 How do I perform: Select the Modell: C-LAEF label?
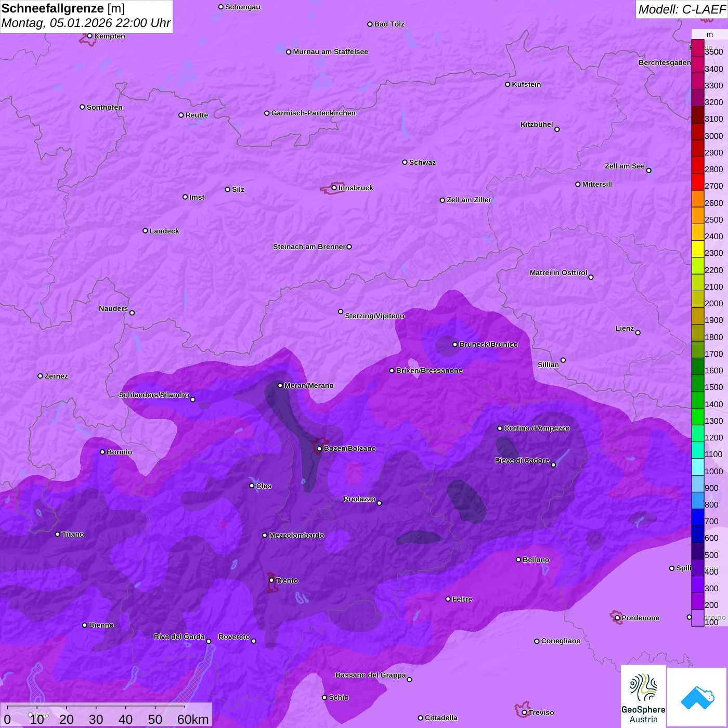(x=682, y=9)
